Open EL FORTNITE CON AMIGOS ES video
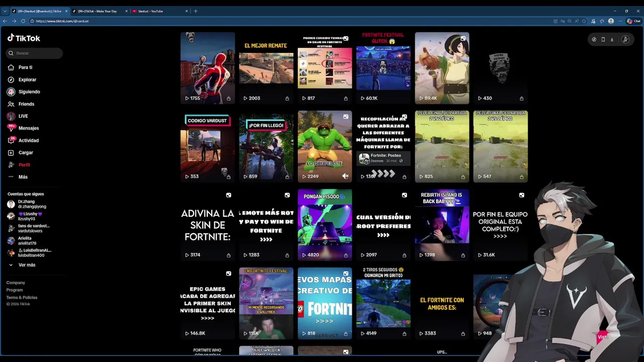The height and width of the screenshot is (362, 644). [442, 303]
